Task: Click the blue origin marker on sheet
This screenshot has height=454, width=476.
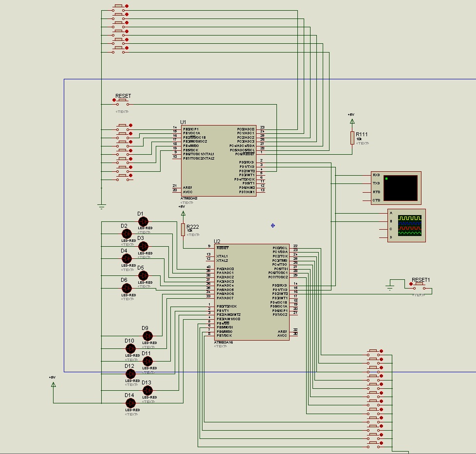Action: [x=273, y=225]
